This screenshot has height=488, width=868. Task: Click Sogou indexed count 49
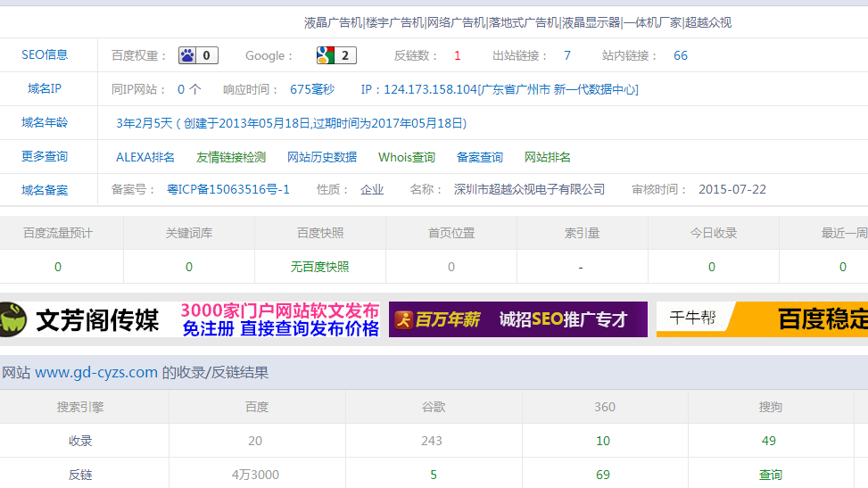coord(769,441)
